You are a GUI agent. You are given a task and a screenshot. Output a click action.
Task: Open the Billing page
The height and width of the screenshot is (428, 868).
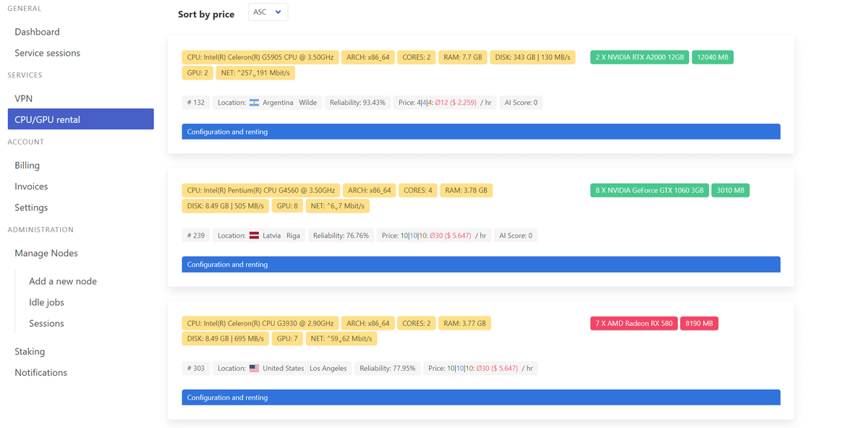(27, 166)
